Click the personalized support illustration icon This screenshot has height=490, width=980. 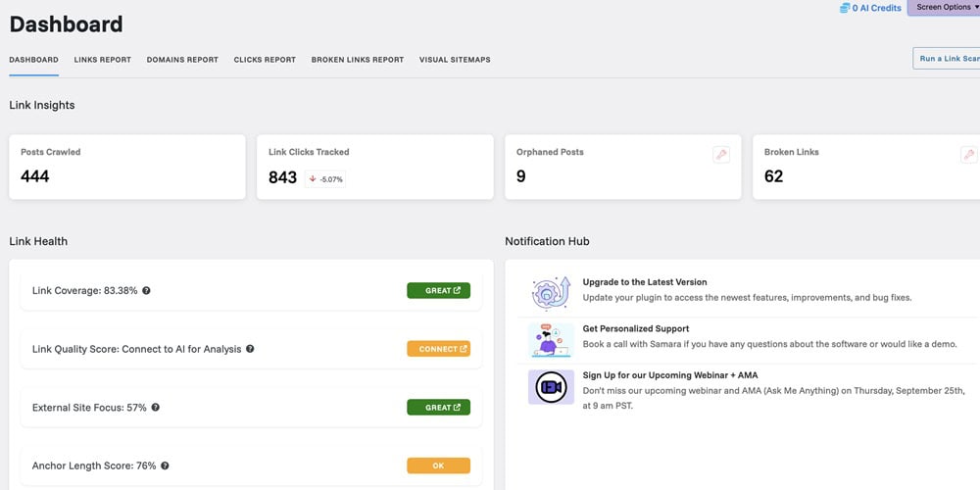pos(551,340)
